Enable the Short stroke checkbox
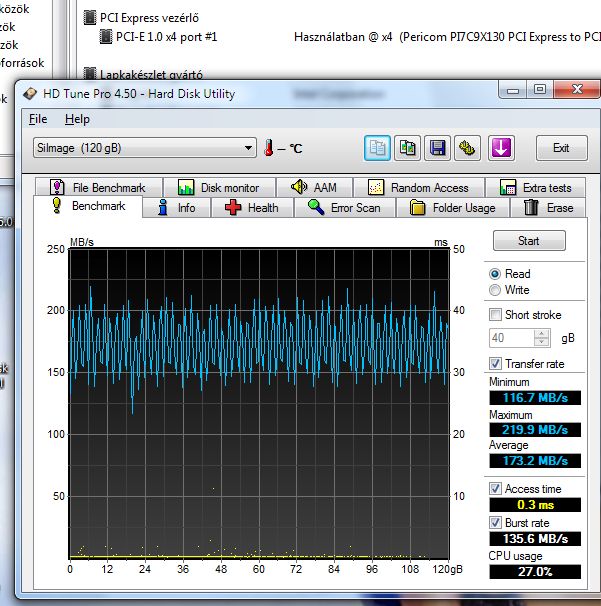The width and height of the screenshot is (601, 606). coord(495,315)
